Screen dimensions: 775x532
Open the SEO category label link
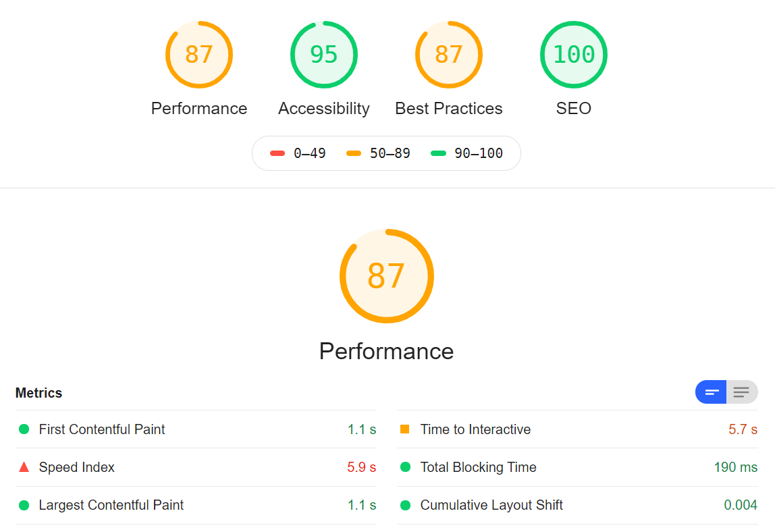[x=574, y=109]
